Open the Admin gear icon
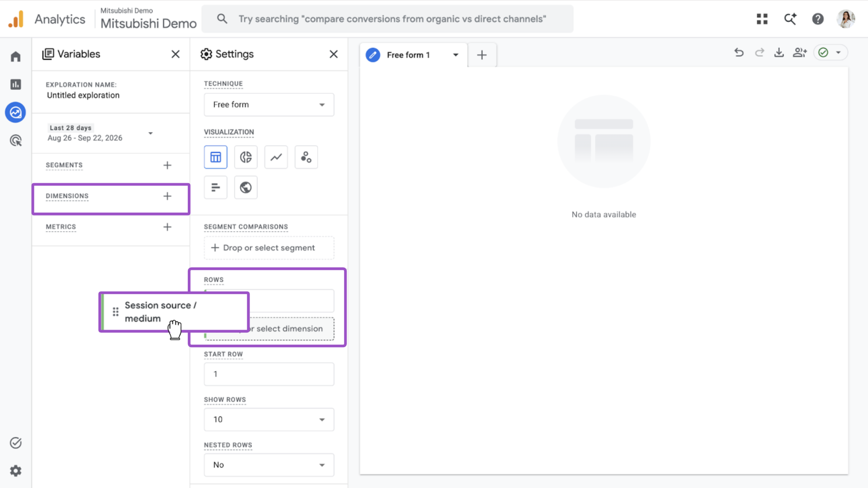Image resolution: width=868 pixels, height=488 pixels. tap(16, 471)
